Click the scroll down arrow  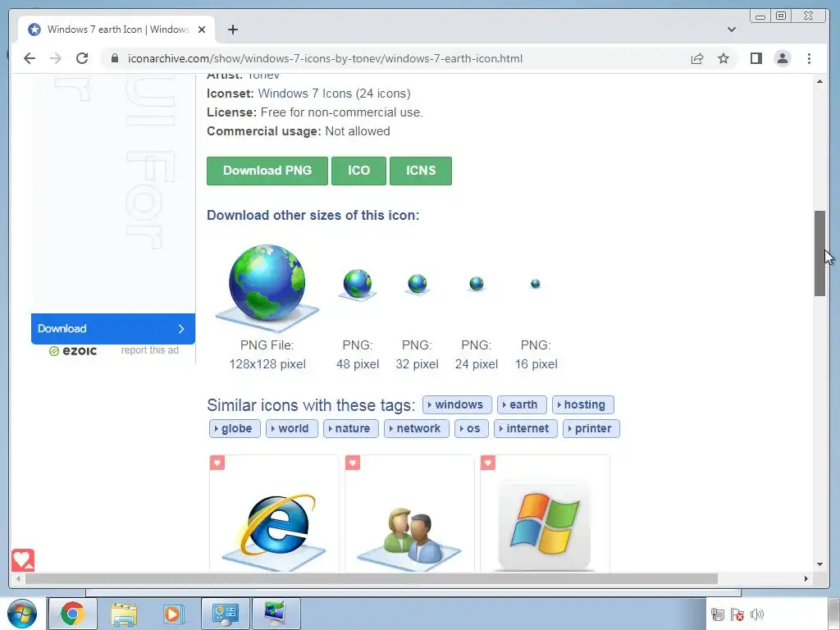pos(819,564)
